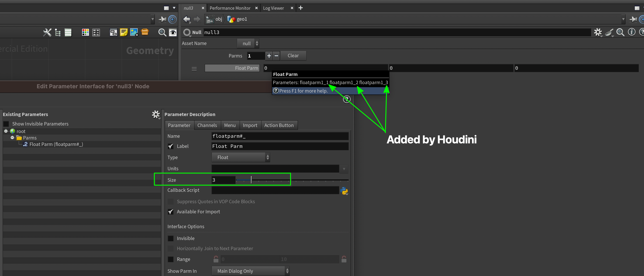Open the Performance Monitor tab

[230, 8]
